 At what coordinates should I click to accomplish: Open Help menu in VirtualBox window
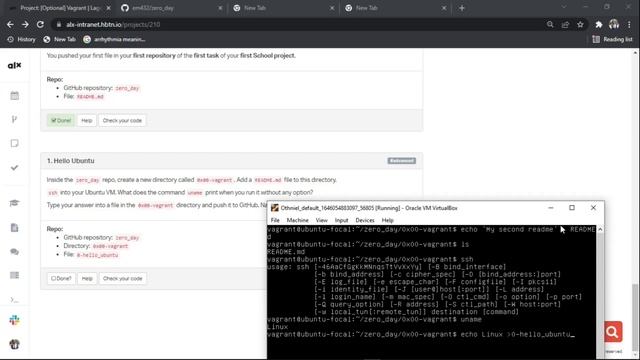pyautogui.click(x=387, y=220)
